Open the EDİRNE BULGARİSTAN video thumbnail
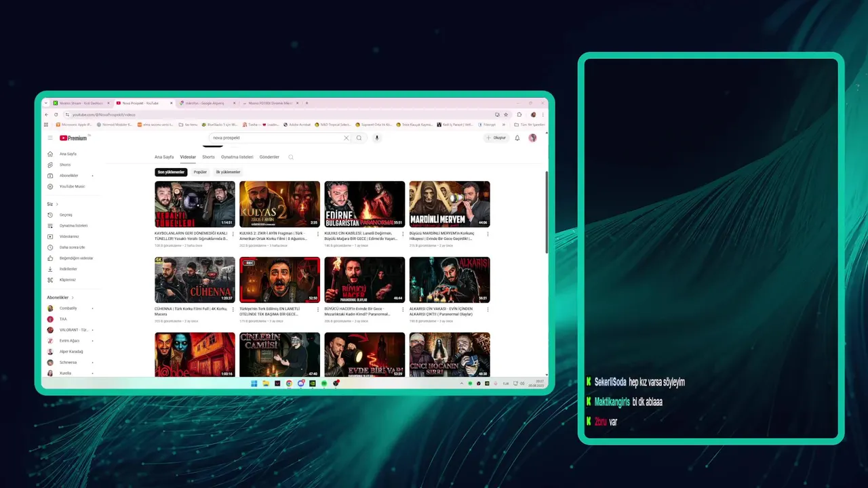The image size is (868, 488). pyautogui.click(x=364, y=204)
